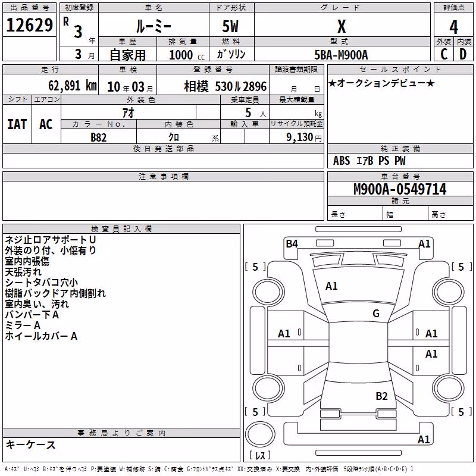This screenshot has height=476, width=476.
Task: Click the color number B82
Action: [99, 137]
